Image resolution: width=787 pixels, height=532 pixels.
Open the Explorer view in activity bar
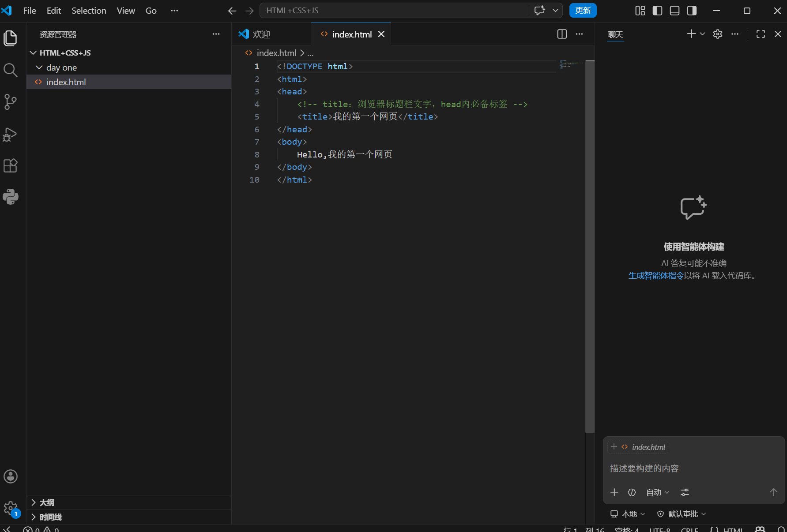click(x=11, y=38)
